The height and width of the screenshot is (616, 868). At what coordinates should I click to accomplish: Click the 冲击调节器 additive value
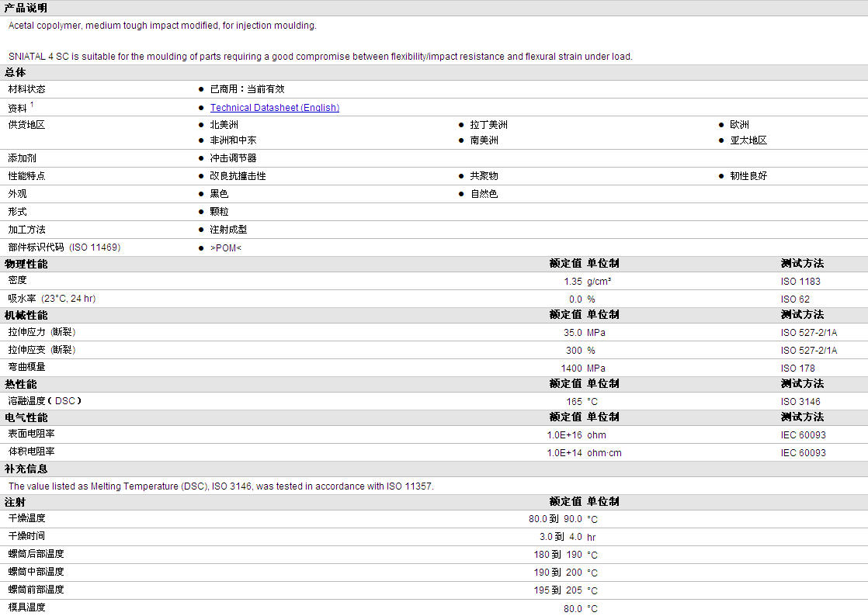tap(233, 158)
